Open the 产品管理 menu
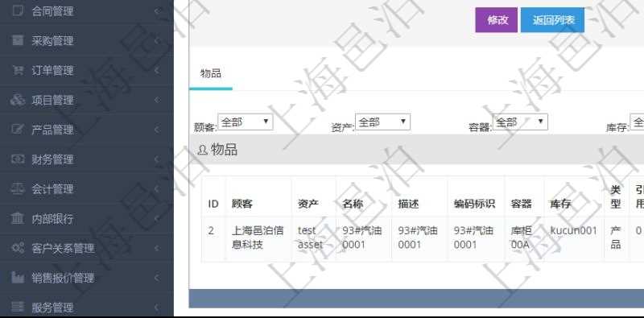The height and width of the screenshot is (318, 644). point(87,130)
